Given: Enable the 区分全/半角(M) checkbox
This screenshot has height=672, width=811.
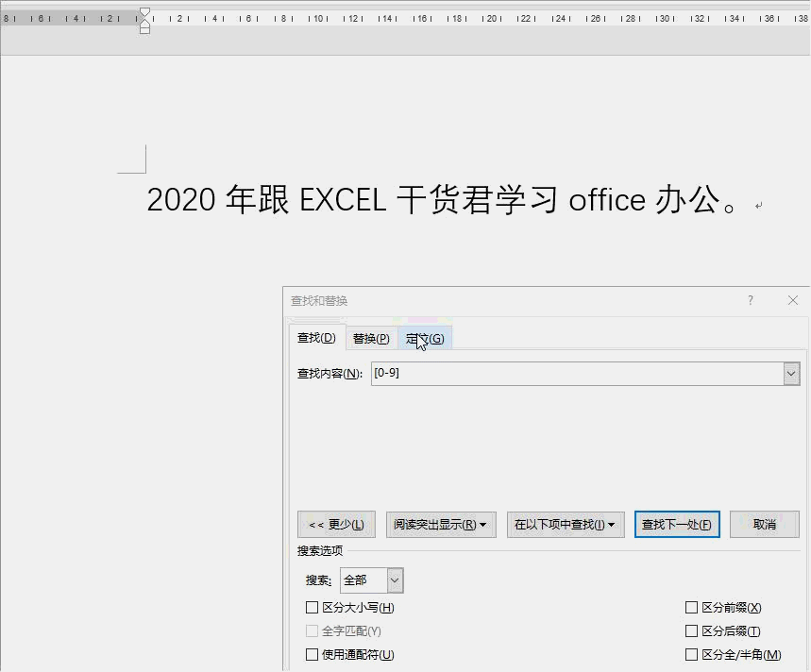Looking at the screenshot, I should pyautogui.click(x=691, y=655).
